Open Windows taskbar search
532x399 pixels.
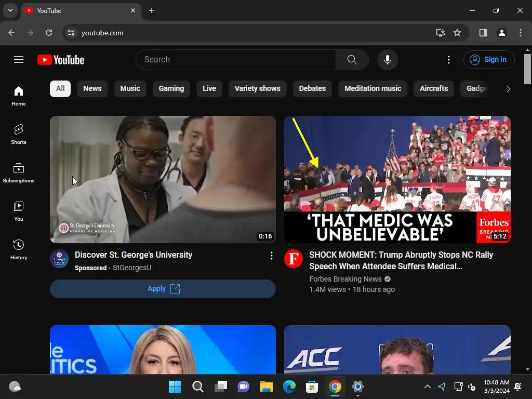[x=198, y=387]
